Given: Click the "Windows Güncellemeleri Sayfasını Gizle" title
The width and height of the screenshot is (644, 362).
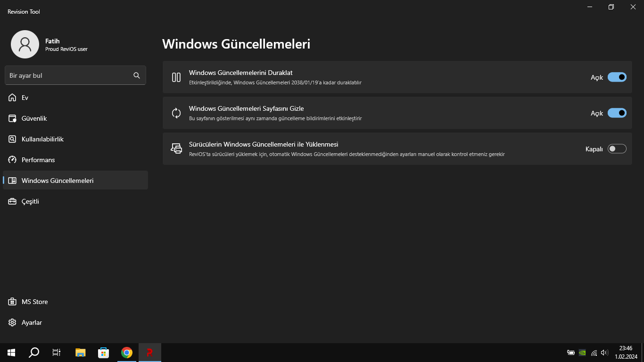Looking at the screenshot, I should pos(247,108).
